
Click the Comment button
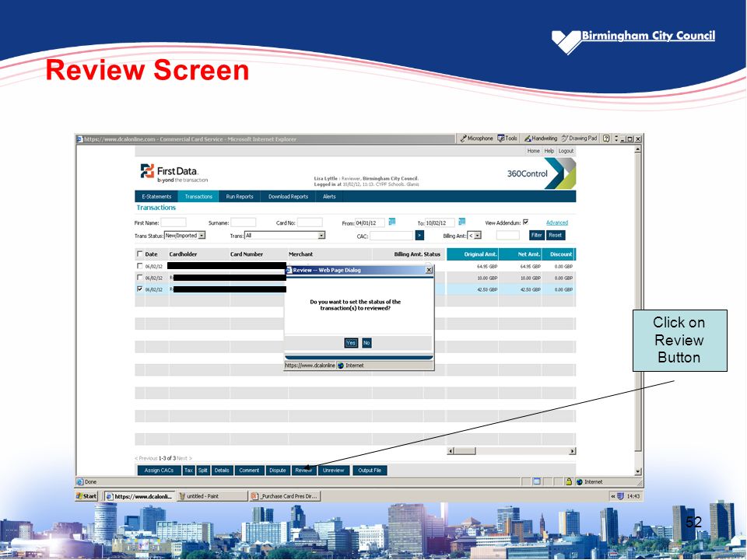tap(249, 471)
